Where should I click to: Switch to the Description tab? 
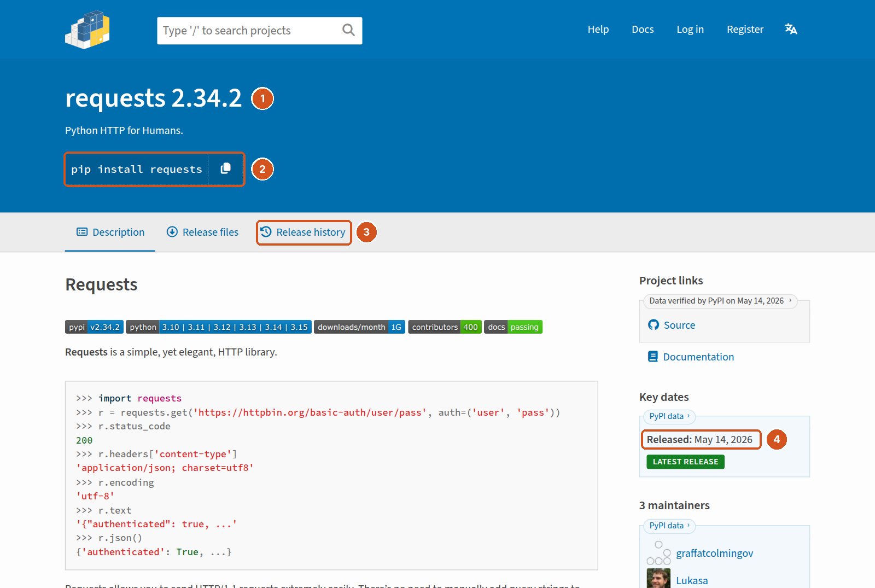click(x=110, y=232)
